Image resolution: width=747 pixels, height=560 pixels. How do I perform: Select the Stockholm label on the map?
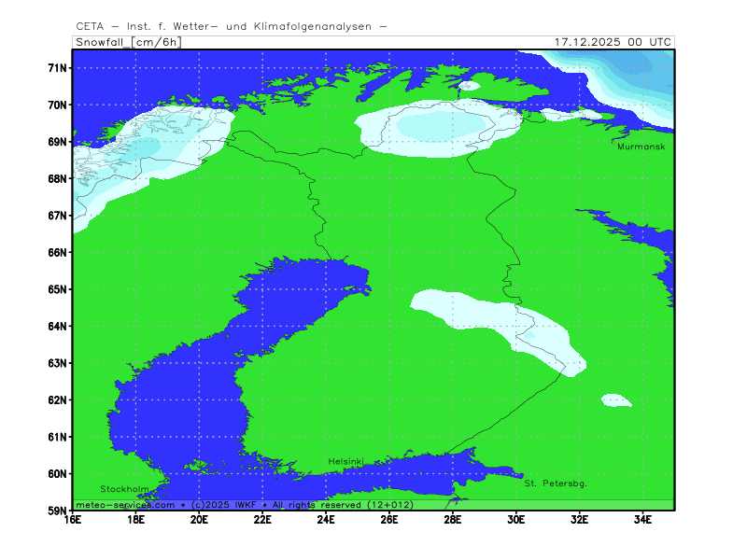click(x=124, y=489)
